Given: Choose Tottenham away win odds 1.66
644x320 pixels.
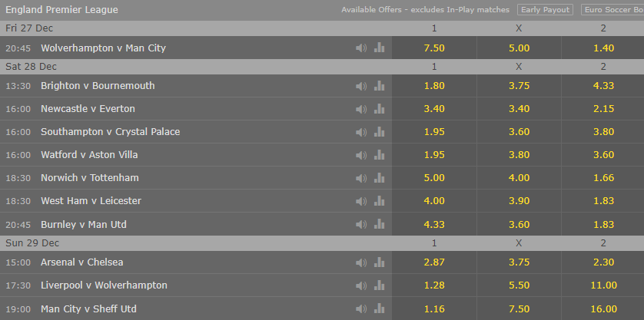Looking at the screenshot, I should 603,177.
